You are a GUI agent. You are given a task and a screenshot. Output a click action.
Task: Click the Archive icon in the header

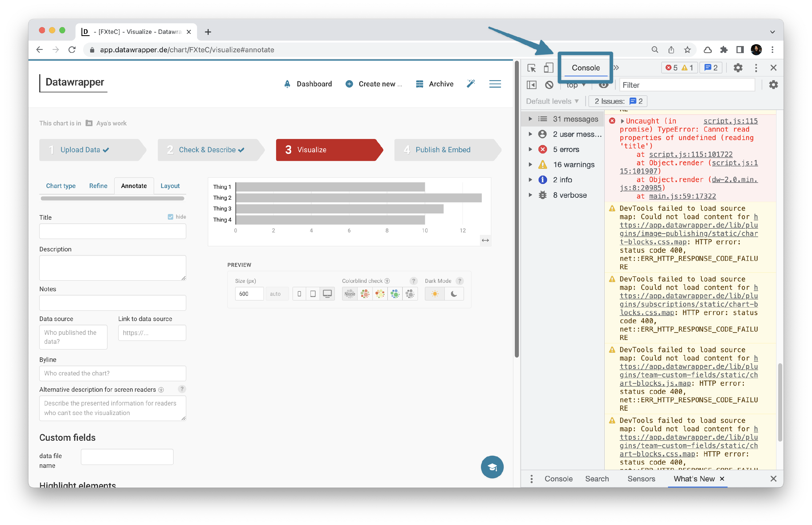point(419,84)
